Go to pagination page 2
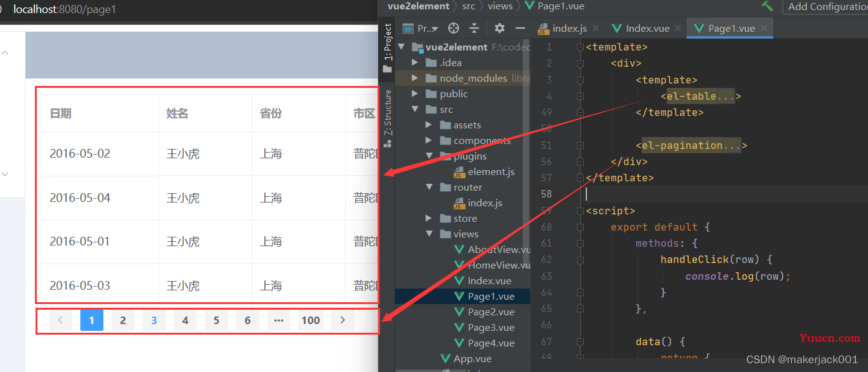This screenshot has height=372, width=868. tap(123, 320)
